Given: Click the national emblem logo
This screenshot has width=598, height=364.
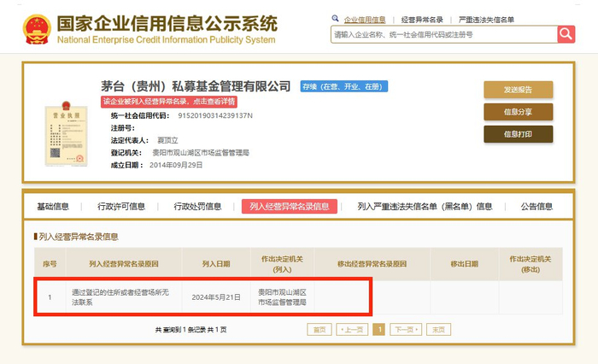Looking at the screenshot, I should tap(37, 29).
